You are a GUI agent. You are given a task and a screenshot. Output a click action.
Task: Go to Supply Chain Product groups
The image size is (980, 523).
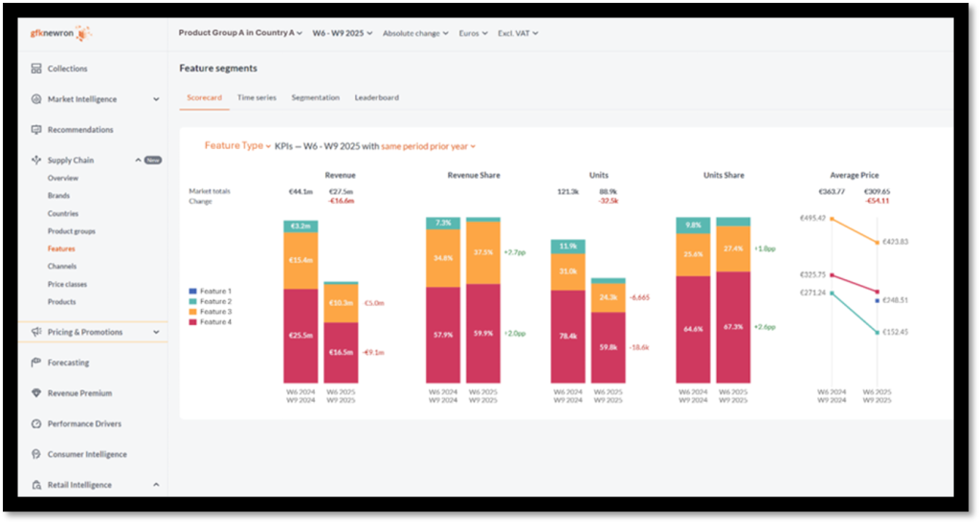pyautogui.click(x=71, y=231)
